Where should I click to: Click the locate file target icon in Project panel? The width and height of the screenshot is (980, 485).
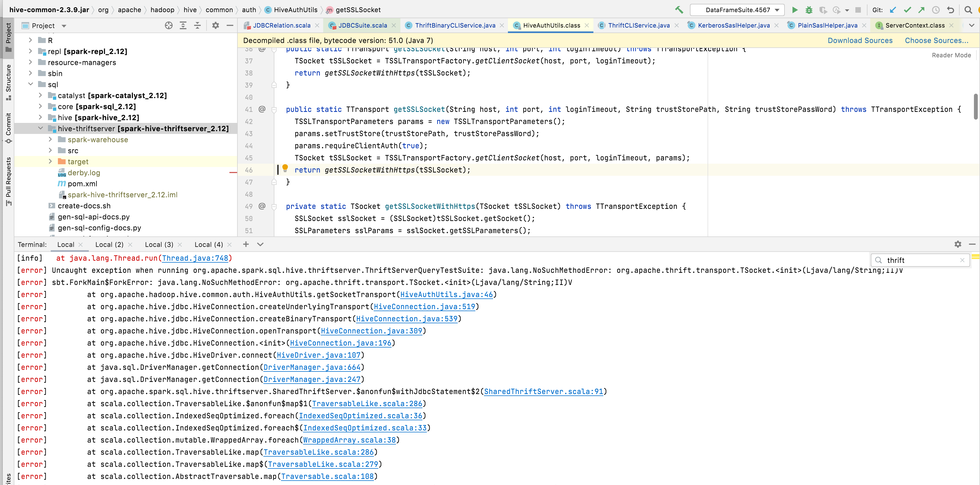pyautogui.click(x=168, y=25)
